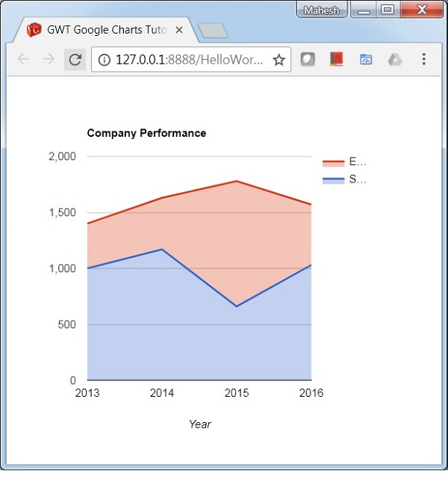Open the red book extension icon
Viewport: 448px width, 479px height.
[x=336, y=60]
